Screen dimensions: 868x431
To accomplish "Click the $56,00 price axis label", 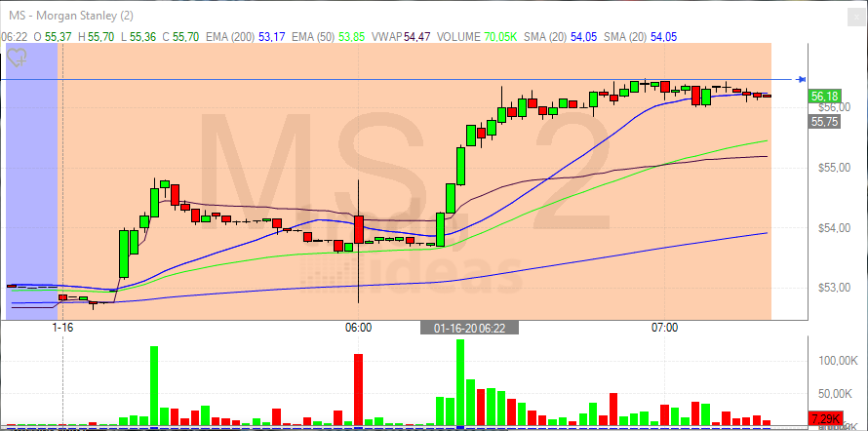I will 834,107.
